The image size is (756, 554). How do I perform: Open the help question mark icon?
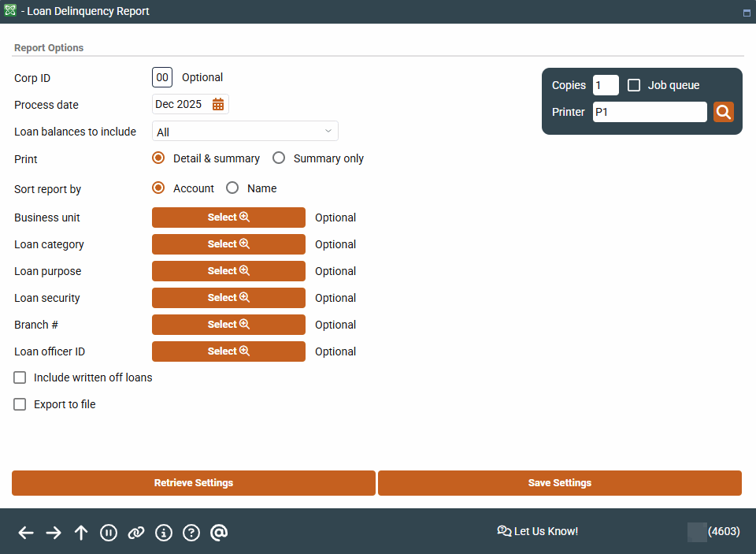point(191,533)
